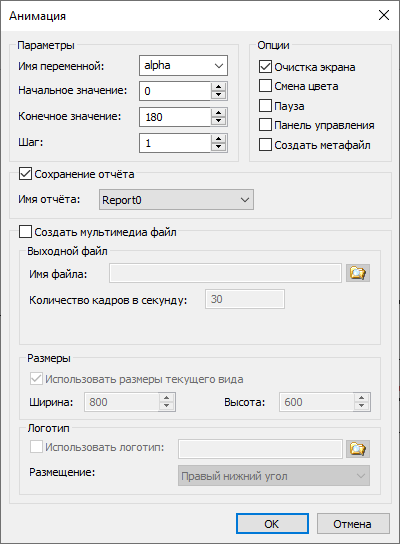Browse for logo file using folder icon

358,449
